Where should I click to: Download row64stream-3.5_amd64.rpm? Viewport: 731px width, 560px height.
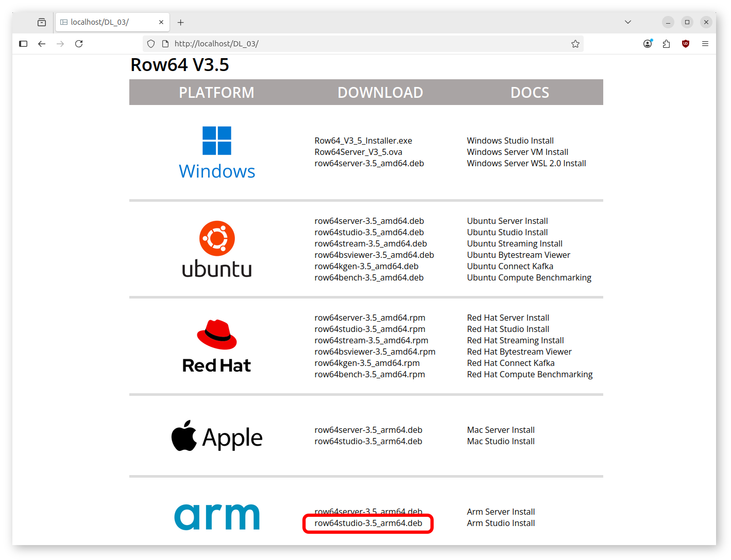[x=371, y=340]
